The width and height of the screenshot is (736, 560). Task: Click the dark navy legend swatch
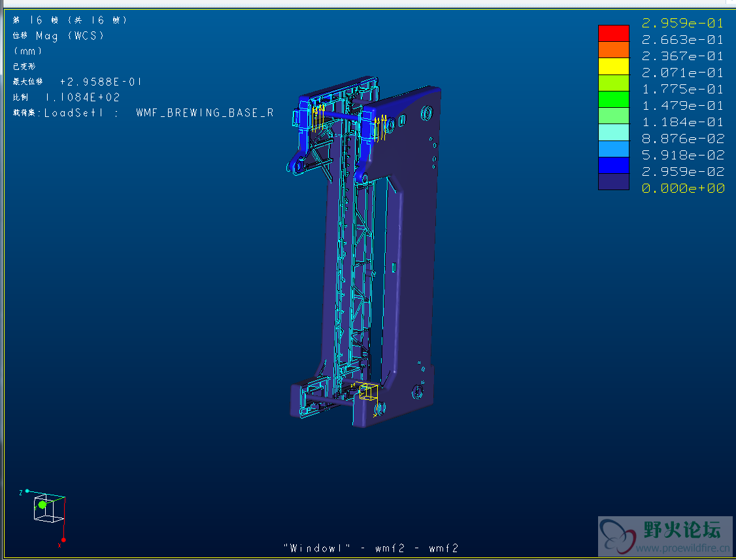pyautogui.click(x=614, y=181)
